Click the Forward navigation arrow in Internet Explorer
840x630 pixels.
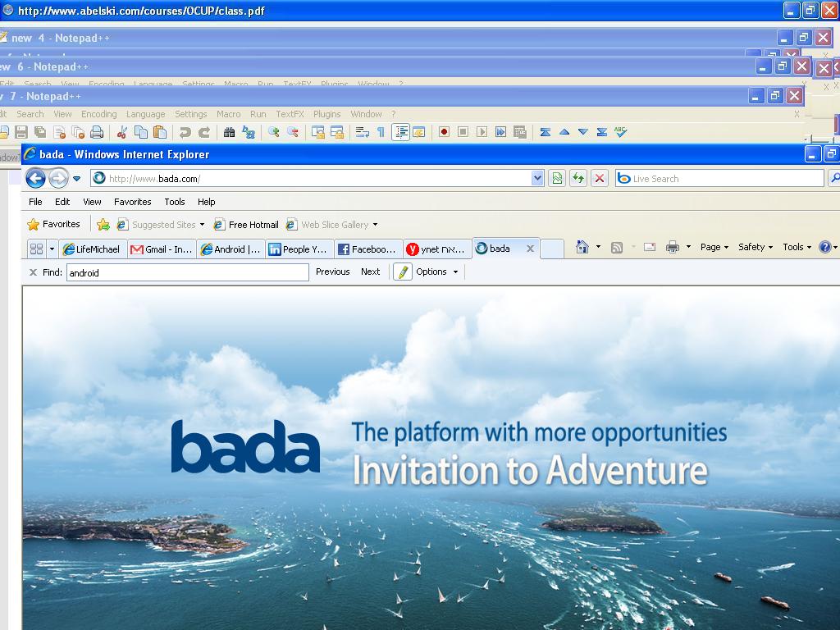coord(58,178)
